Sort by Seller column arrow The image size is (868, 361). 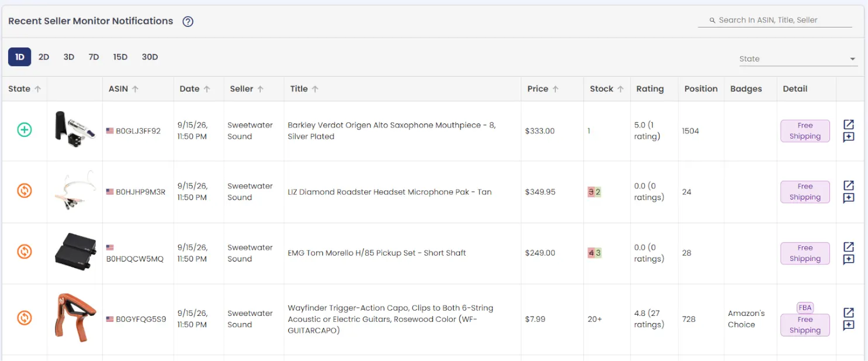tap(261, 89)
